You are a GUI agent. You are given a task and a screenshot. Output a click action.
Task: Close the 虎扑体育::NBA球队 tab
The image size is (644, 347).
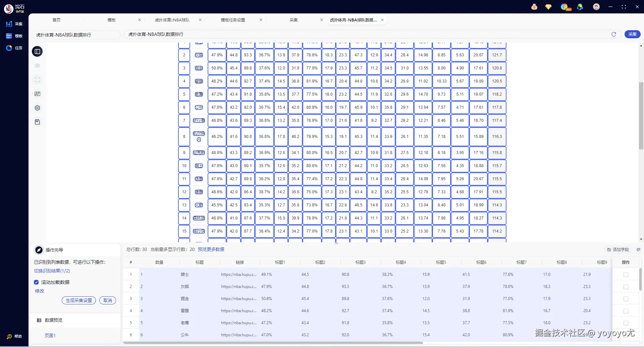[200, 20]
